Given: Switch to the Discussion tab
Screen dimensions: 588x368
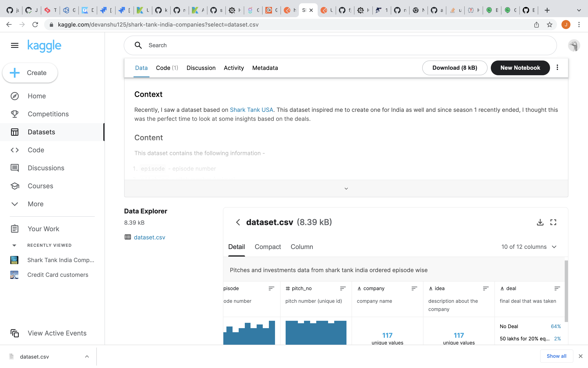Looking at the screenshot, I should click(201, 68).
